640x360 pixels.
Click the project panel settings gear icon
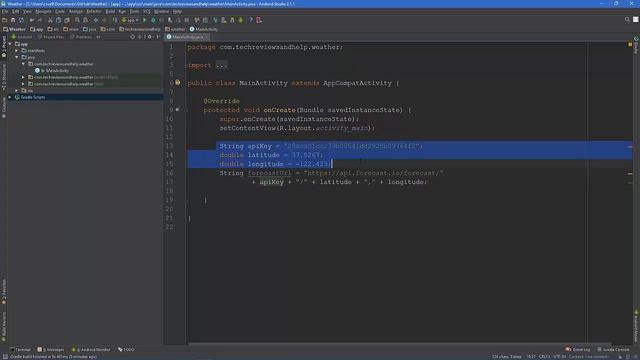[149, 37]
